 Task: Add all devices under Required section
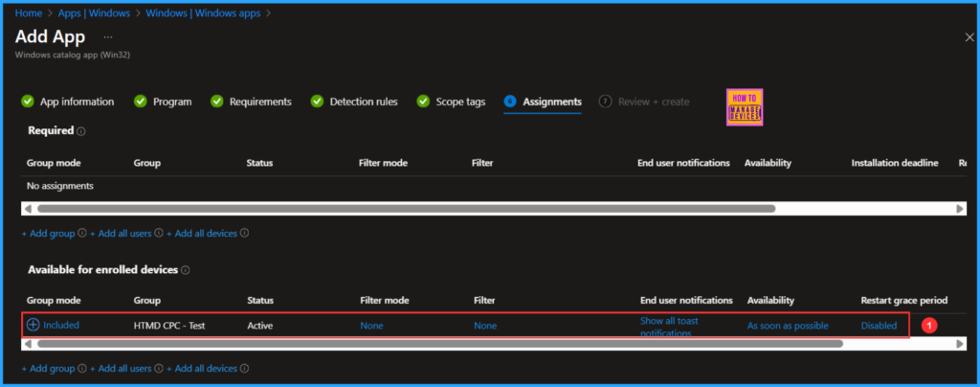pos(202,233)
